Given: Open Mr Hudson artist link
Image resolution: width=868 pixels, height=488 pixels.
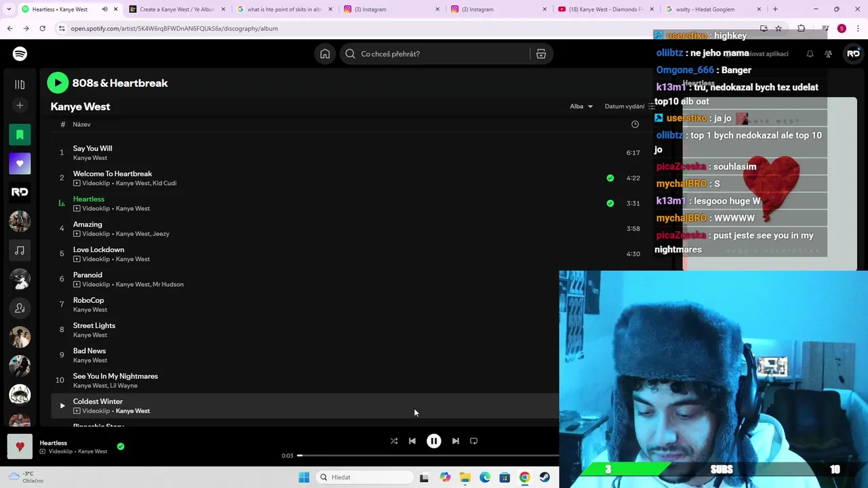Looking at the screenshot, I should point(168,285).
